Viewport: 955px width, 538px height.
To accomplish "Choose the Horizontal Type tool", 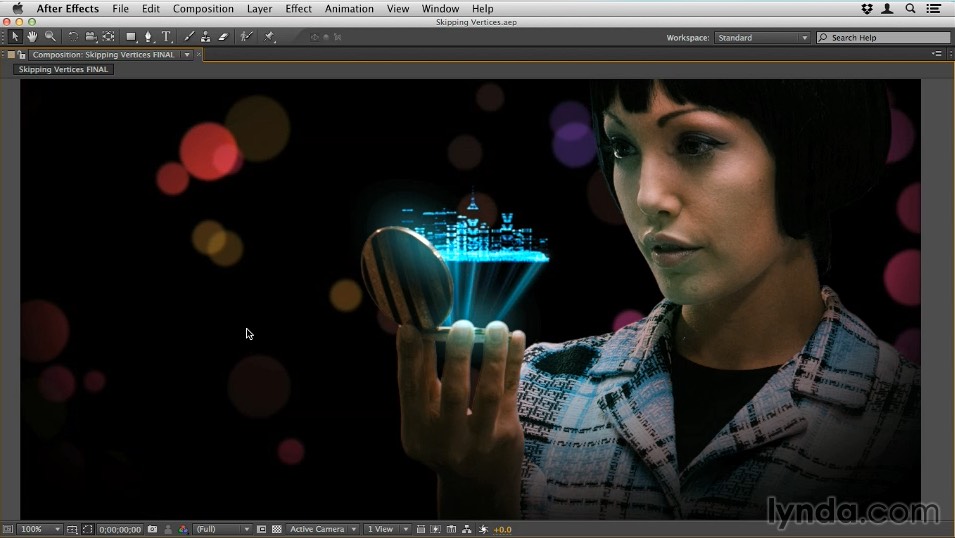I will coord(166,37).
